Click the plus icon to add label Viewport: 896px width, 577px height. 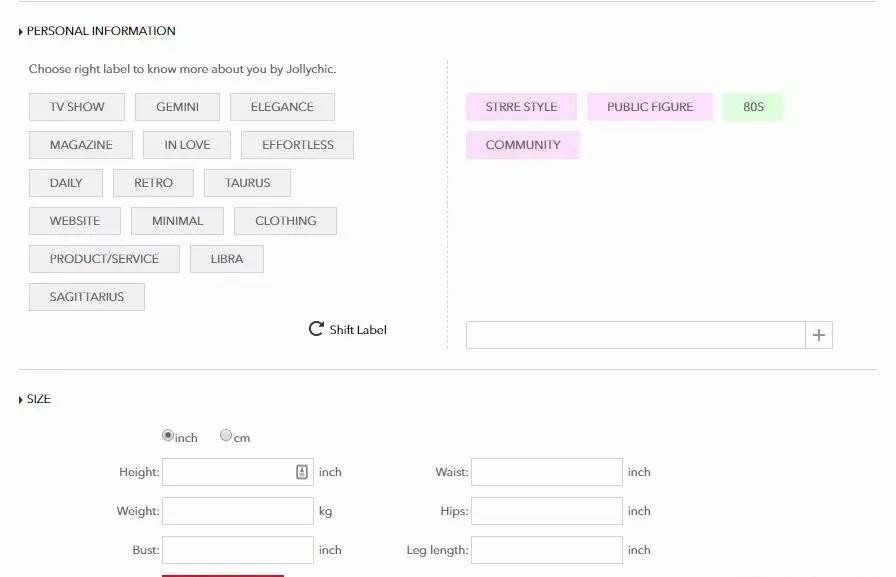(818, 335)
